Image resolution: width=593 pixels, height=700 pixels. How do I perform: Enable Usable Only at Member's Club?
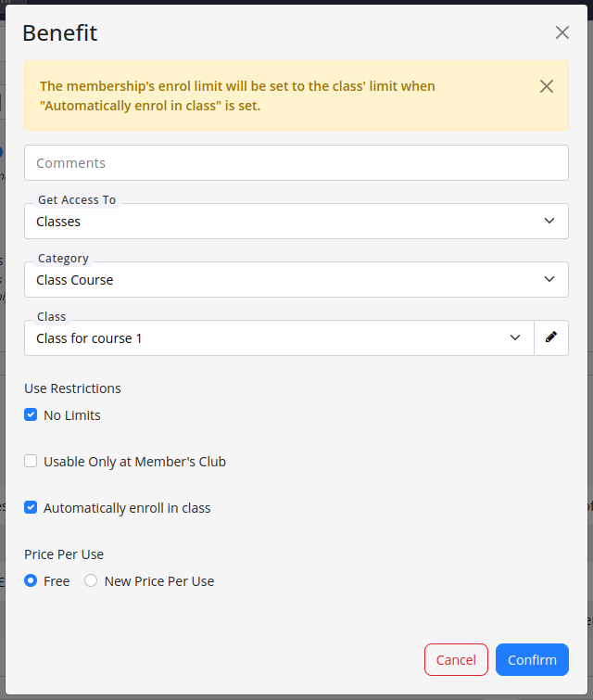tap(31, 462)
